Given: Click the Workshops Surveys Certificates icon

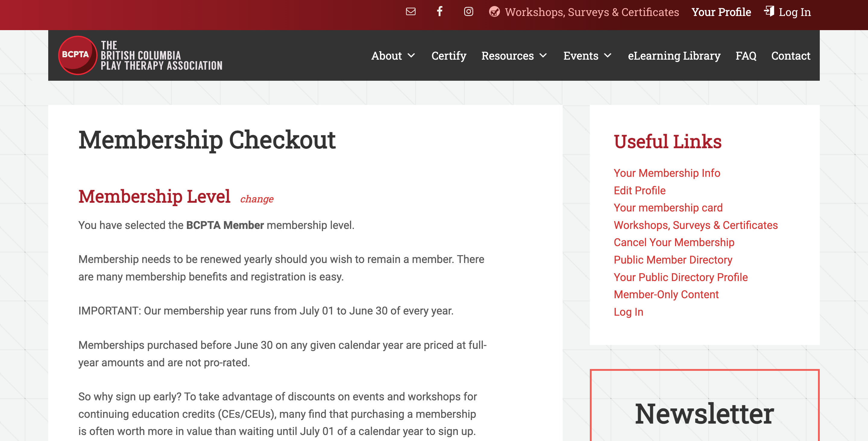Looking at the screenshot, I should (494, 11).
